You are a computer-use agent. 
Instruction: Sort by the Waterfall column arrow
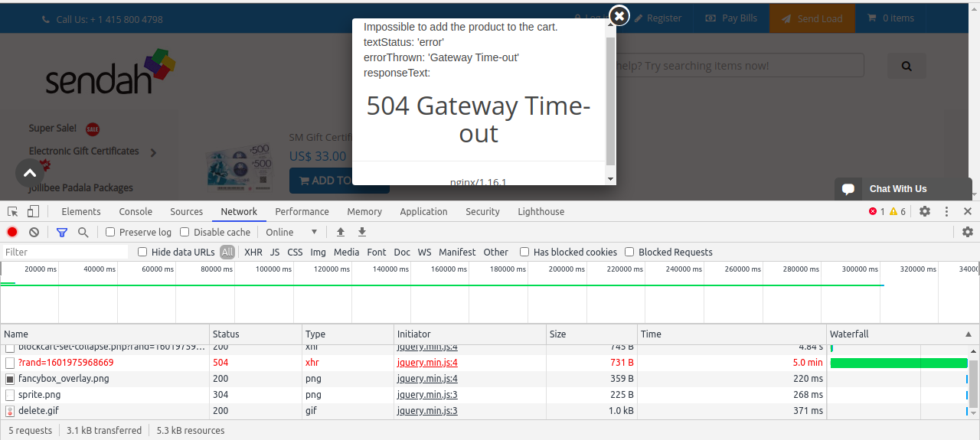click(x=968, y=334)
